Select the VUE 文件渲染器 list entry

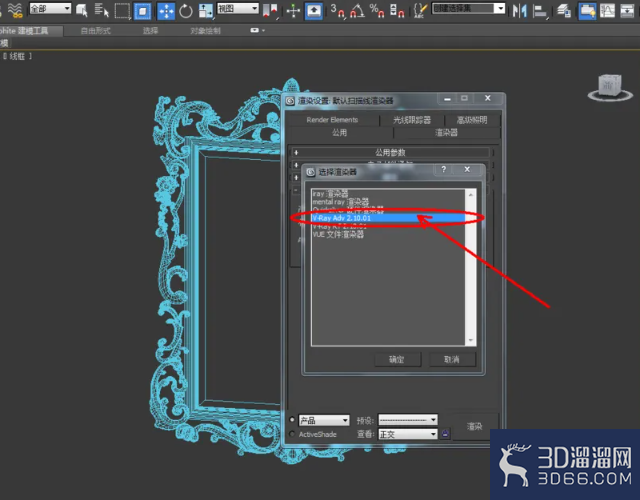click(x=388, y=234)
